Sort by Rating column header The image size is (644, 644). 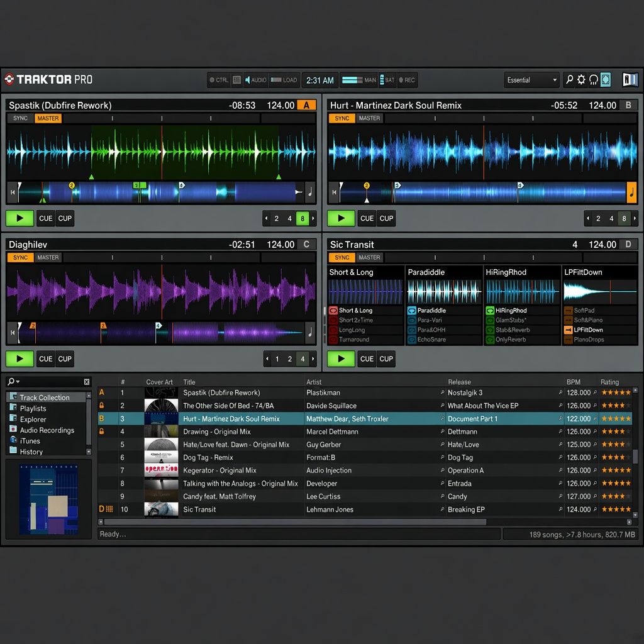point(609,382)
